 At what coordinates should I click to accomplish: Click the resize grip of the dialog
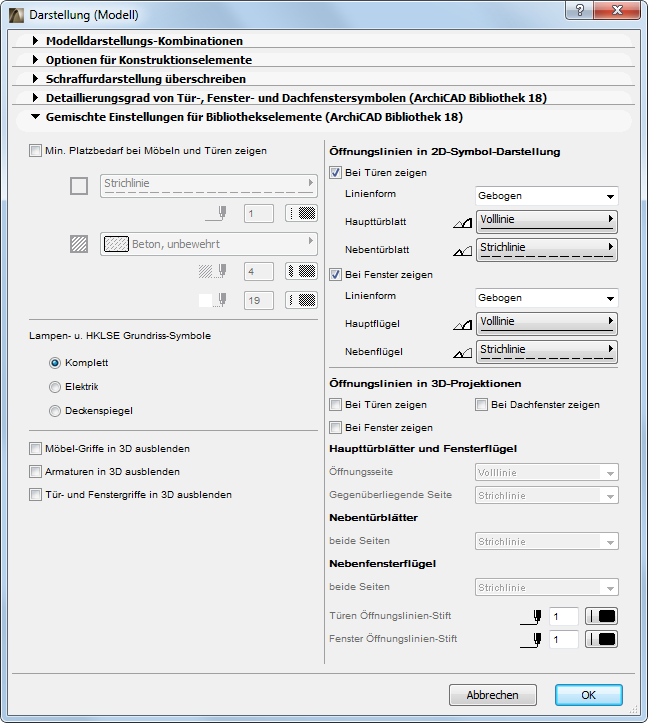(x=634, y=709)
